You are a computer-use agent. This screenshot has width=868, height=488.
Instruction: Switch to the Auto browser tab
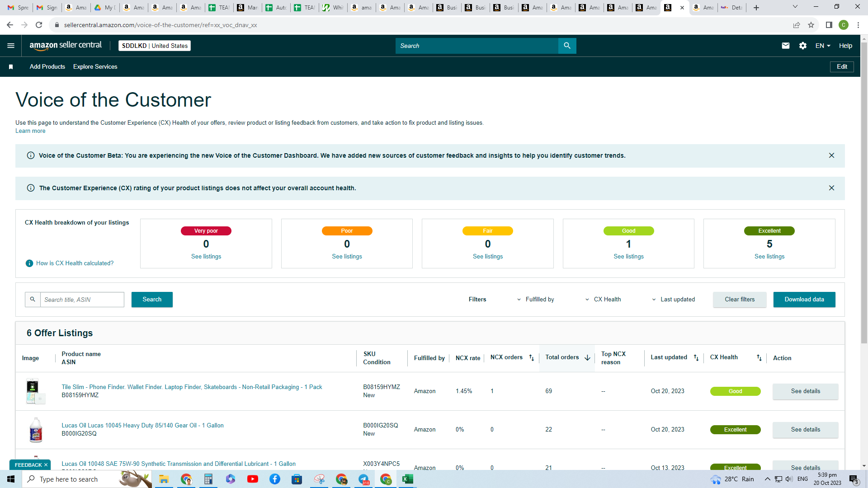click(x=276, y=8)
